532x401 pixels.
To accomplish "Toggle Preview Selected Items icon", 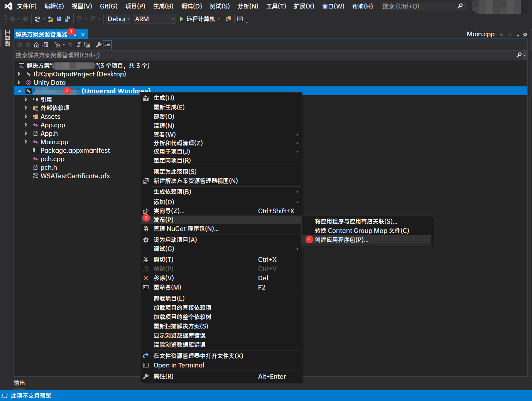I will point(107,44).
